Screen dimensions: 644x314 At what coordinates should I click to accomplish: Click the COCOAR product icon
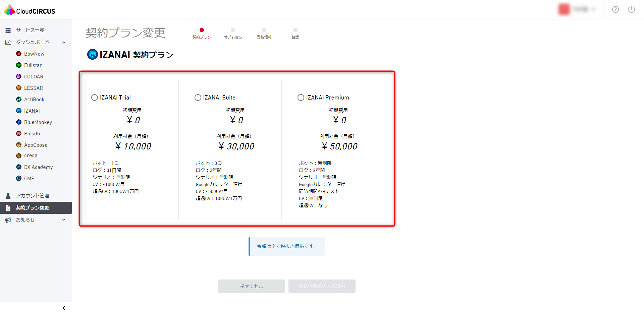click(x=19, y=76)
